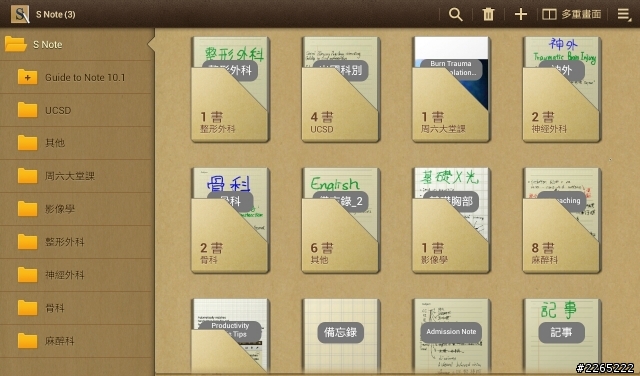
Task: Open 其他 folder card with 6 書
Action: coord(341,220)
